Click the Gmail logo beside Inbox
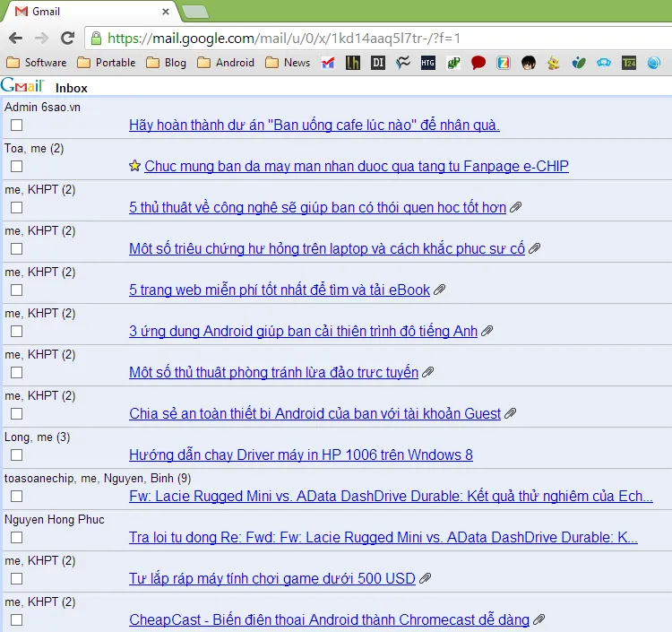Screen dimensions: 672x632 click(x=23, y=86)
